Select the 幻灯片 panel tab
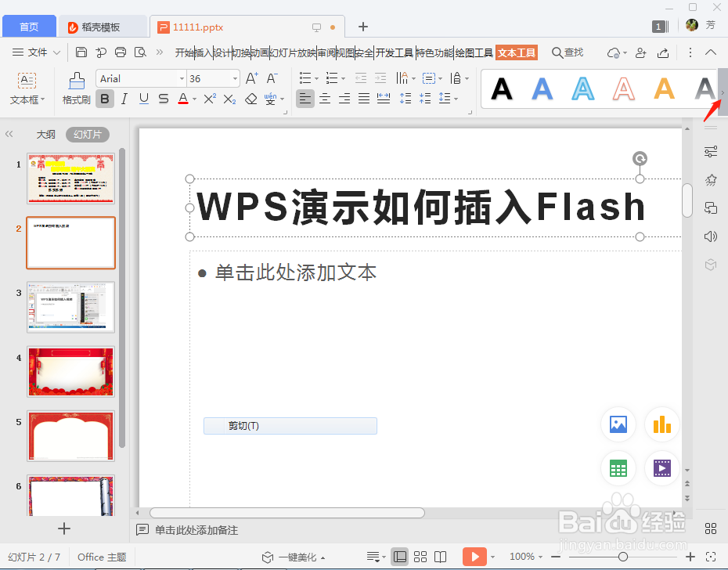Image resolution: width=728 pixels, height=570 pixels. click(x=88, y=135)
